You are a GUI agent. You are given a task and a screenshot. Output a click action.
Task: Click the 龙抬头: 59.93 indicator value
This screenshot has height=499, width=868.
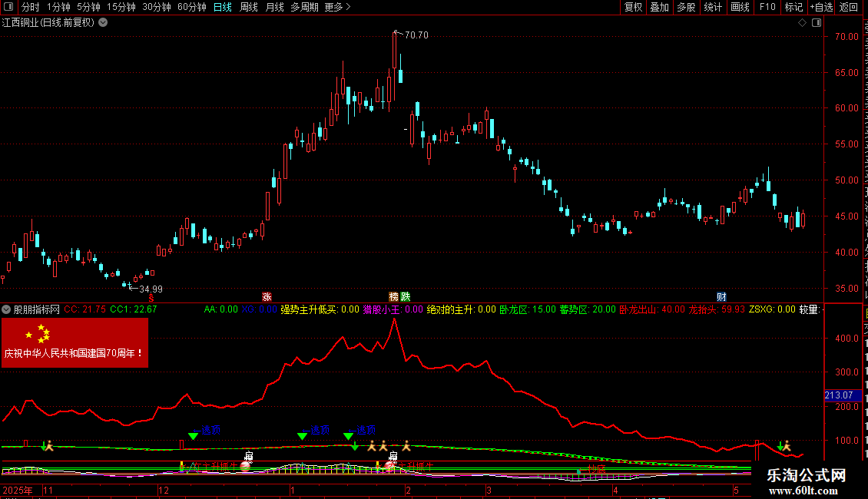[717, 309]
